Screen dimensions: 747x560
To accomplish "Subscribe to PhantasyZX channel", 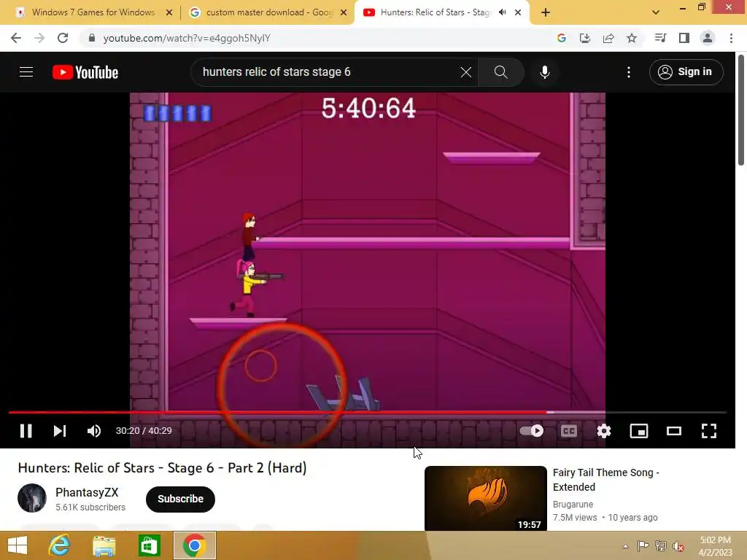I will pyautogui.click(x=181, y=499).
